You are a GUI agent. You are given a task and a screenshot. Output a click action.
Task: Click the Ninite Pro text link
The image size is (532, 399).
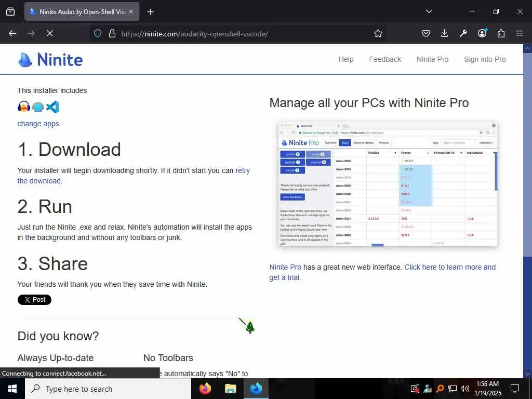click(x=285, y=267)
